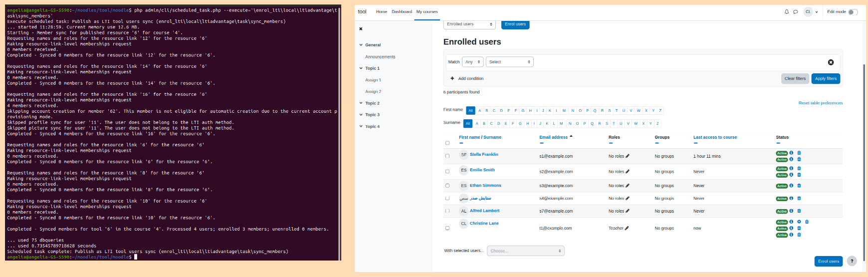Hide the Groups column

pos(657,143)
